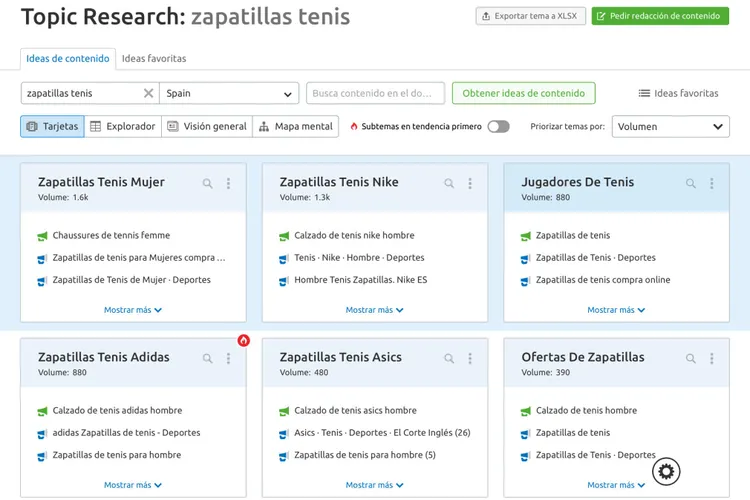This screenshot has width=750, height=500.
Task: Click megaphone icon beside Calzado de tenis asics hombre
Action: (x=284, y=411)
